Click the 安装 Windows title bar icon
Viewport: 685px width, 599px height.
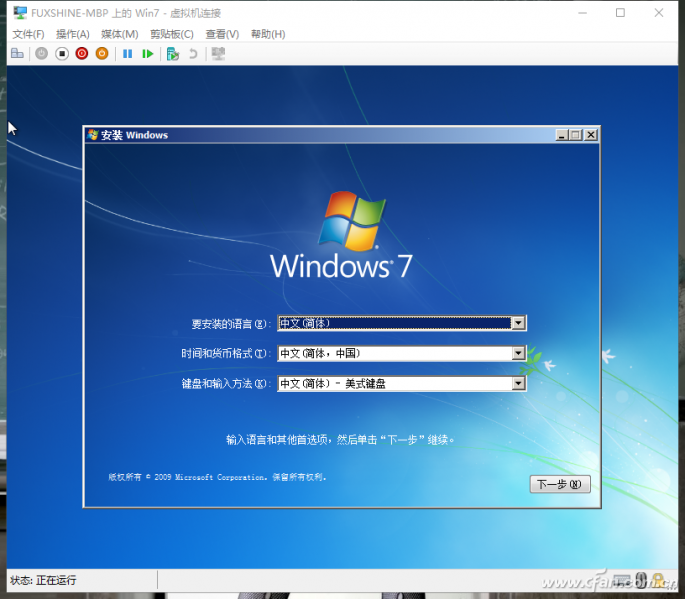pyautogui.click(x=92, y=135)
